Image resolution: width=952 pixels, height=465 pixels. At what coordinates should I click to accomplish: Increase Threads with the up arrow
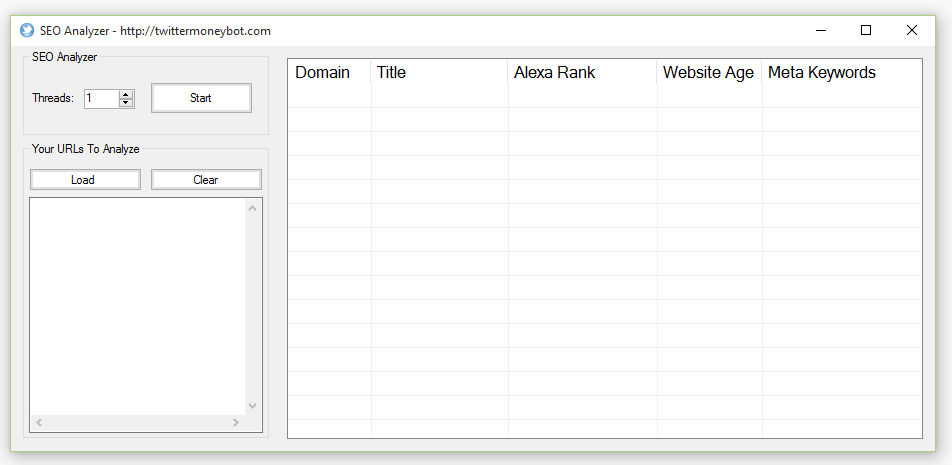pos(126,94)
